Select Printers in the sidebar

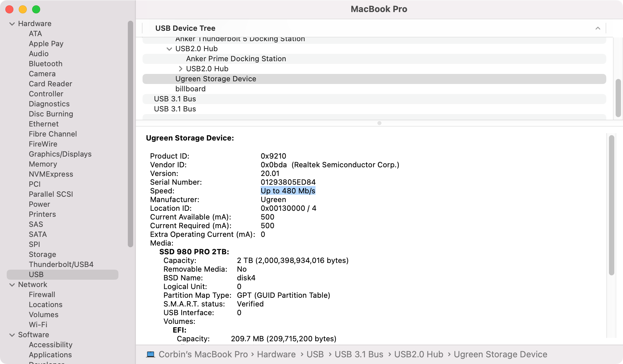click(42, 214)
